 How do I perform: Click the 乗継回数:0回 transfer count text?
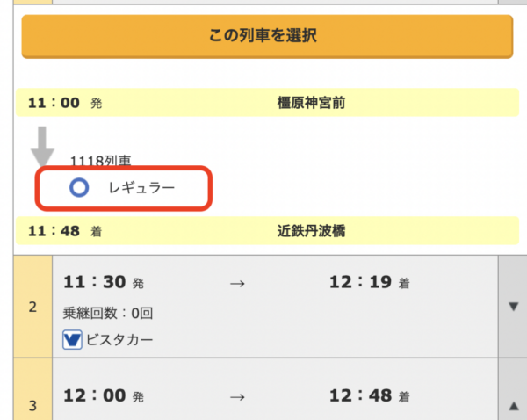pos(107,313)
